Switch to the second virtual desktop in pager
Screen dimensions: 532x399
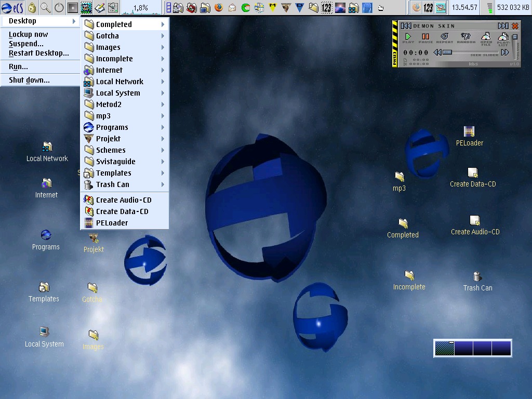click(x=463, y=348)
